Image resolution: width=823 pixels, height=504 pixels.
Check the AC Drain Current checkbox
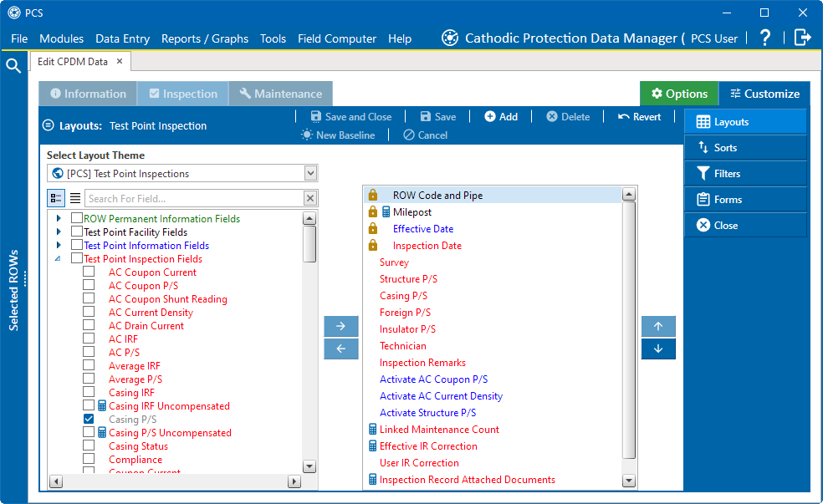[89, 325]
